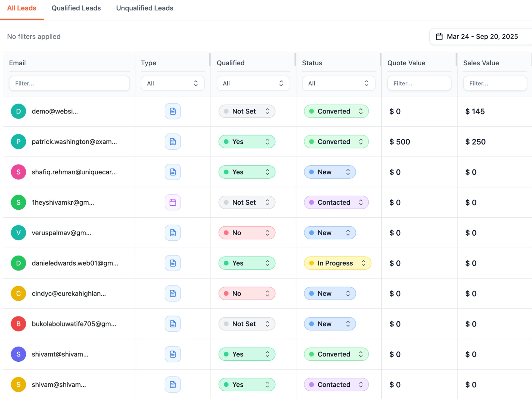This screenshot has height=399, width=532.
Task: Change Converted status for demo@websi...
Action: (336, 111)
